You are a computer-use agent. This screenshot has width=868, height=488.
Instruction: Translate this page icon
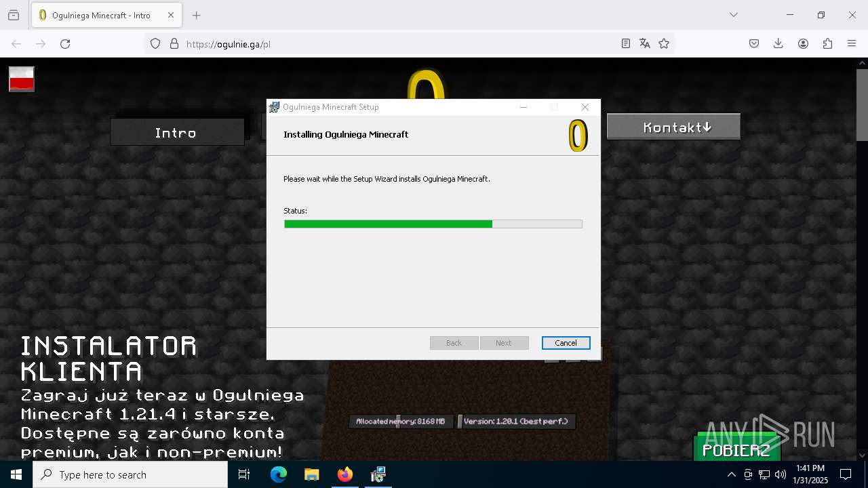click(x=645, y=43)
